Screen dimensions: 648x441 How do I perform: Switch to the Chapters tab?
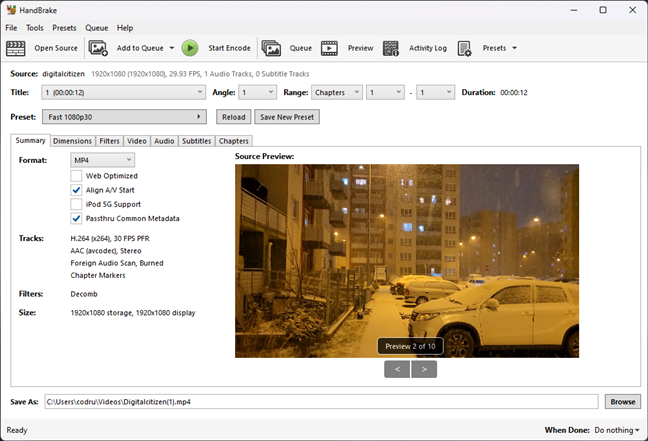233,141
